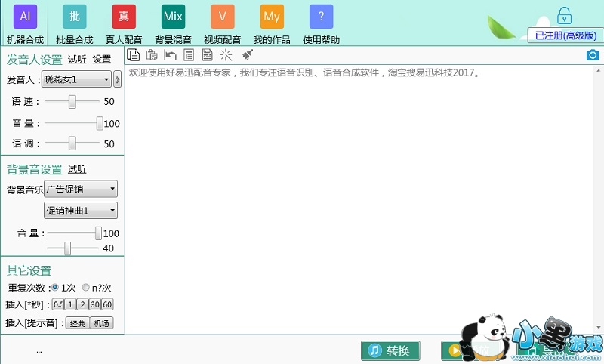Click the copy text icon in editor toolbar
Image resolution: width=604 pixels, height=364 pixels.
click(x=134, y=54)
